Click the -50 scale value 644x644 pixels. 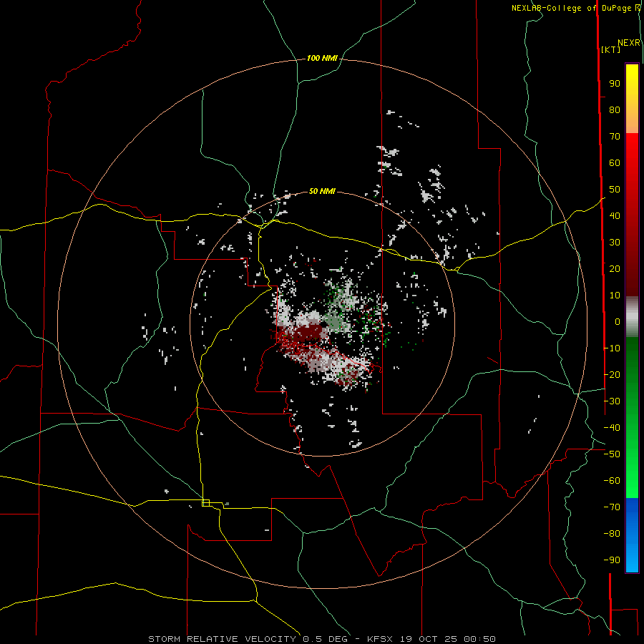(612, 454)
